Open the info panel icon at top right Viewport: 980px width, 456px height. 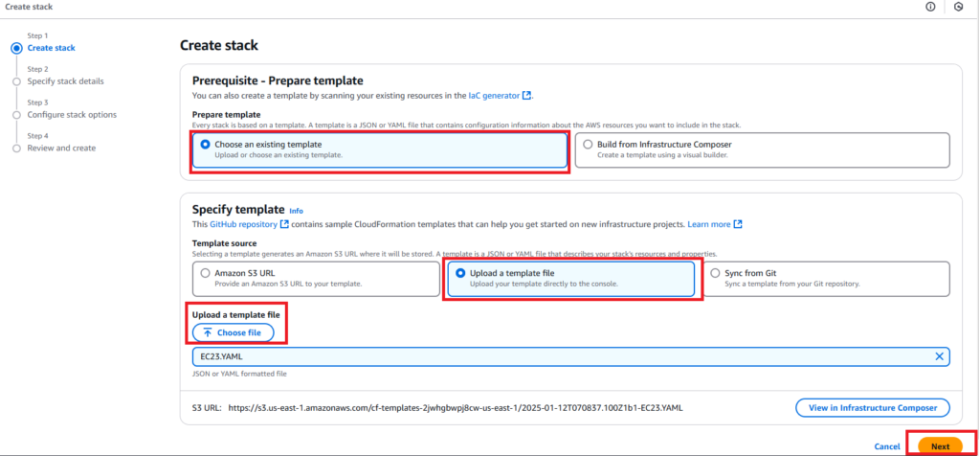pos(930,7)
